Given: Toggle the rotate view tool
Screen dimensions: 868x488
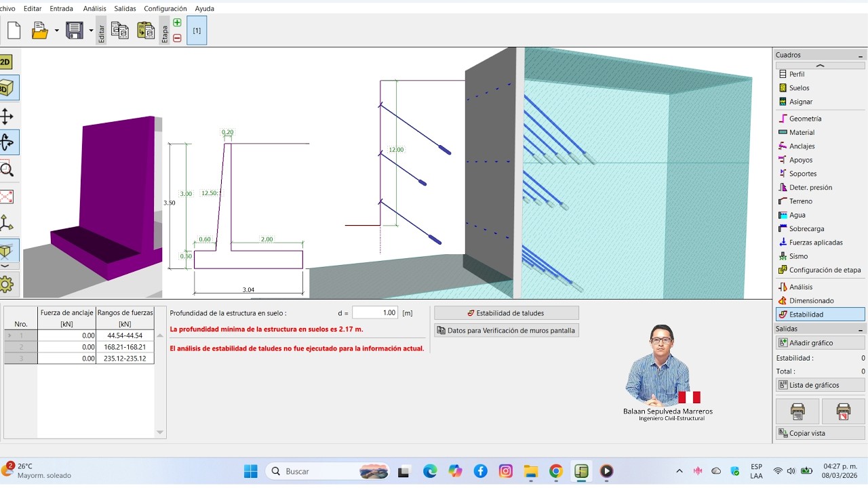Looking at the screenshot, I should tap(7, 142).
